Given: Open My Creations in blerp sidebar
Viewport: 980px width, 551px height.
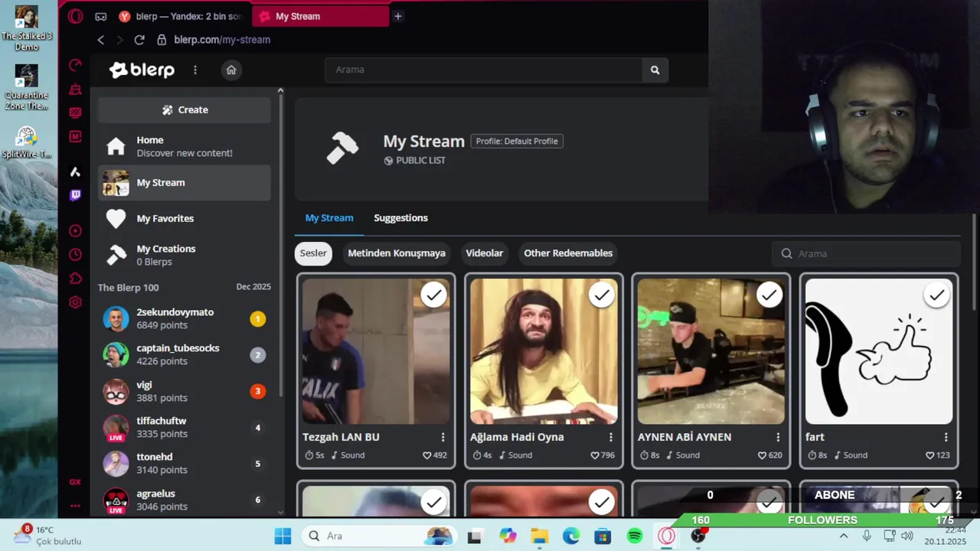Looking at the screenshot, I should pyautogui.click(x=185, y=255).
